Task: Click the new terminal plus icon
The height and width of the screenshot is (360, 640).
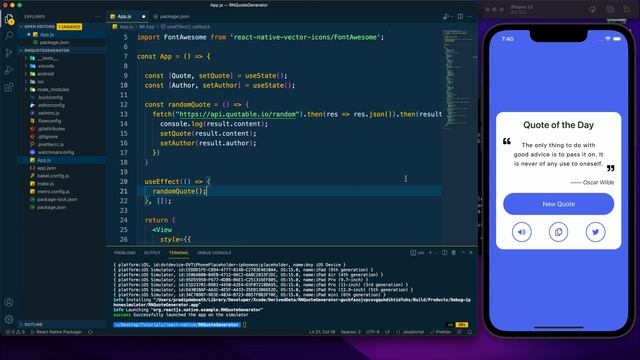Action: [x=430, y=253]
